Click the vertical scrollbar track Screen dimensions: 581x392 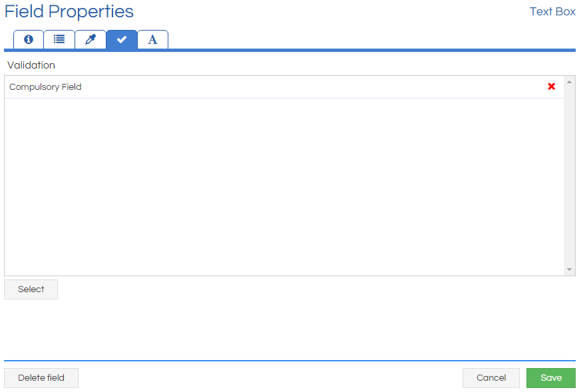(569, 176)
